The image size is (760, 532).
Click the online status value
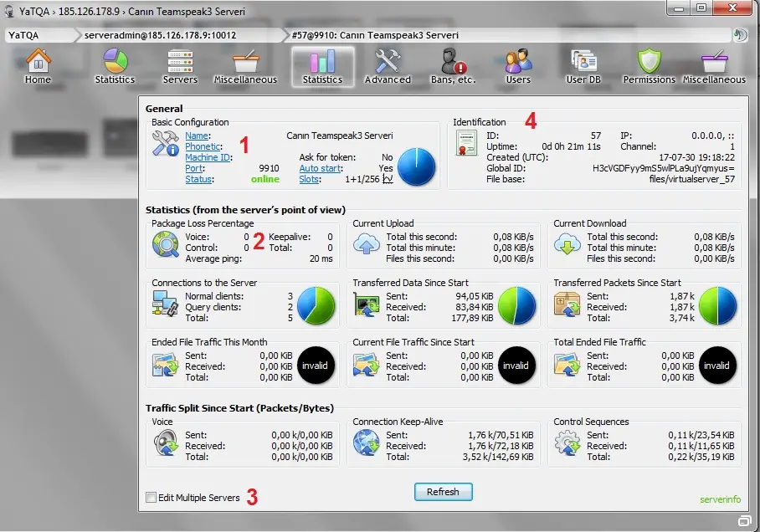[x=265, y=179]
